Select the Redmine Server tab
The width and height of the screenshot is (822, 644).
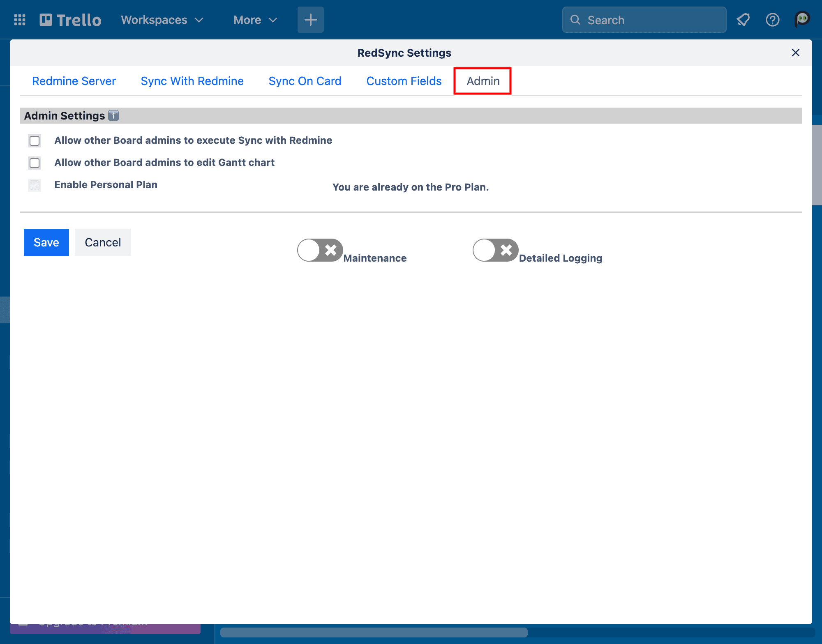click(74, 81)
